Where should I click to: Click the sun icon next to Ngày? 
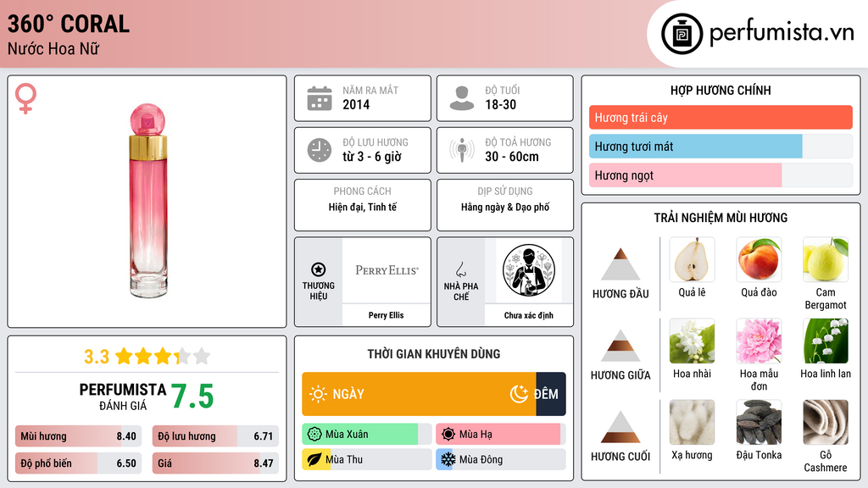(x=318, y=394)
